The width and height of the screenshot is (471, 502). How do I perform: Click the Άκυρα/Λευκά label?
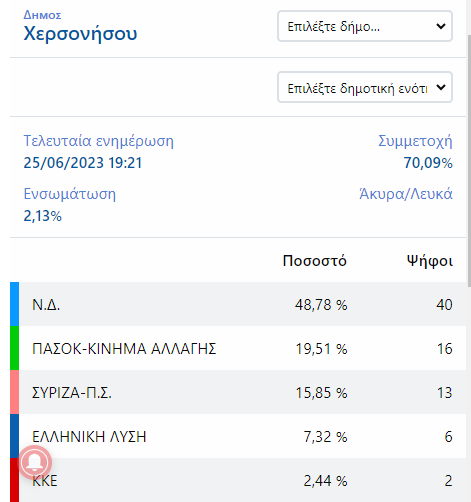tap(406, 194)
